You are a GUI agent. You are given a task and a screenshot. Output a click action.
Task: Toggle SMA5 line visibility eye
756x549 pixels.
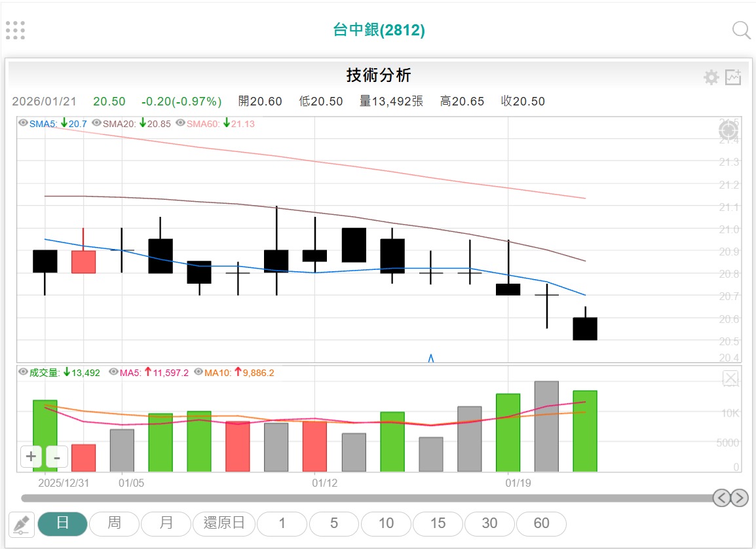23,123
